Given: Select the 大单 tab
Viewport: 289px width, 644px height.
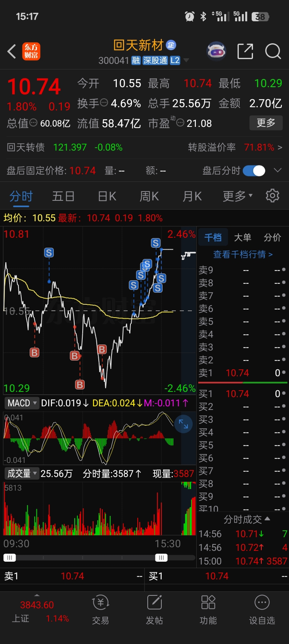Looking at the screenshot, I should tap(242, 237).
